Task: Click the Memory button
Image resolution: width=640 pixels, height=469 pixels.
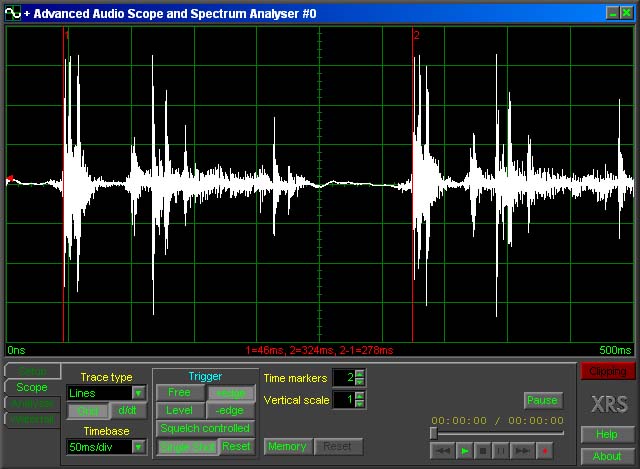Action: pos(288,447)
